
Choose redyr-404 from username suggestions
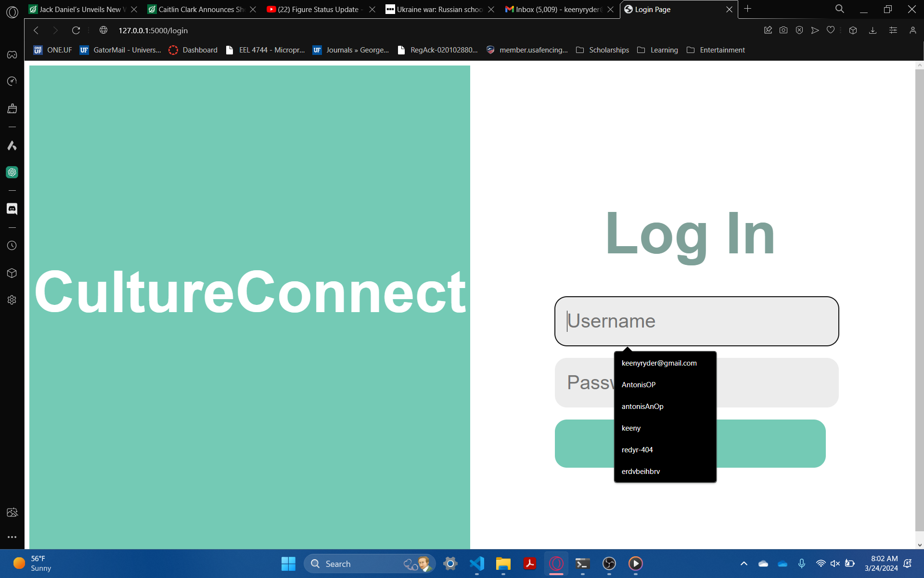pos(637,450)
